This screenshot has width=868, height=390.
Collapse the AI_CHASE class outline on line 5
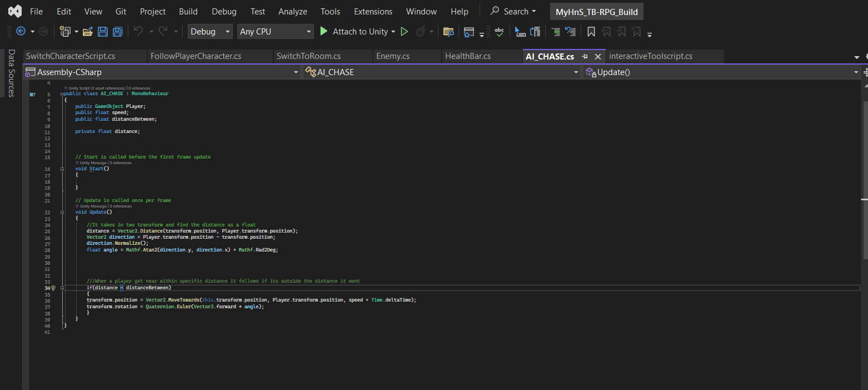point(62,94)
